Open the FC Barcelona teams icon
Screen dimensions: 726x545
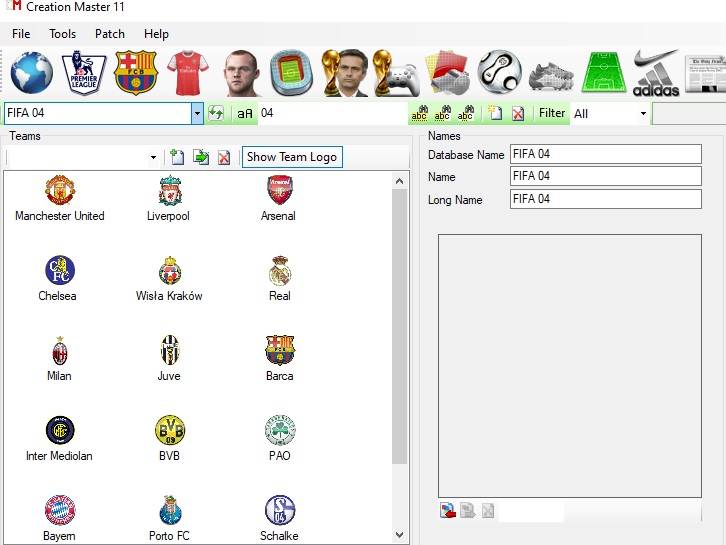click(x=136, y=73)
